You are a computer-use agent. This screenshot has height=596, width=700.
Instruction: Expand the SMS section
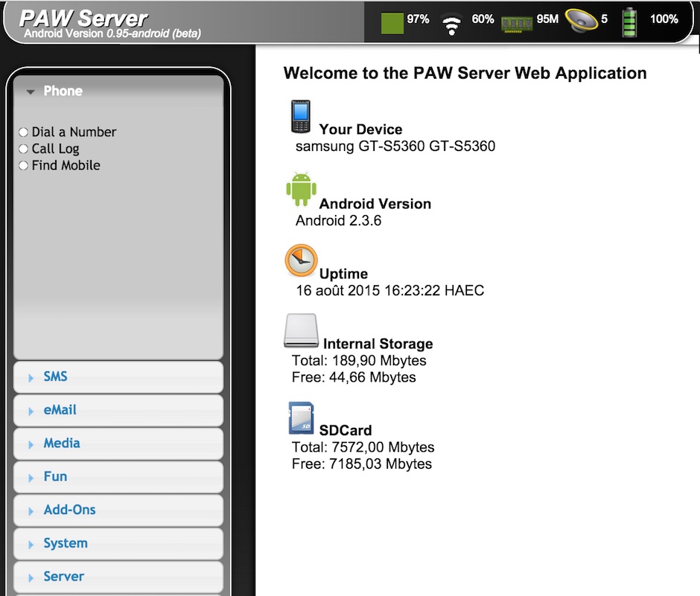54,376
